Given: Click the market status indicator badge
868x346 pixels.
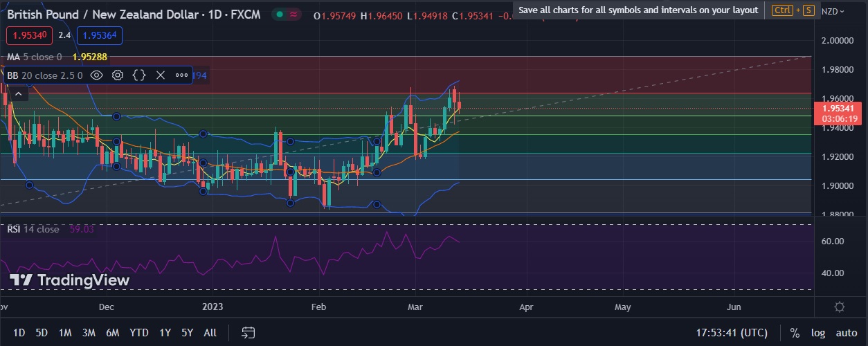Looking at the screenshot, I should [x=287, y=15].
